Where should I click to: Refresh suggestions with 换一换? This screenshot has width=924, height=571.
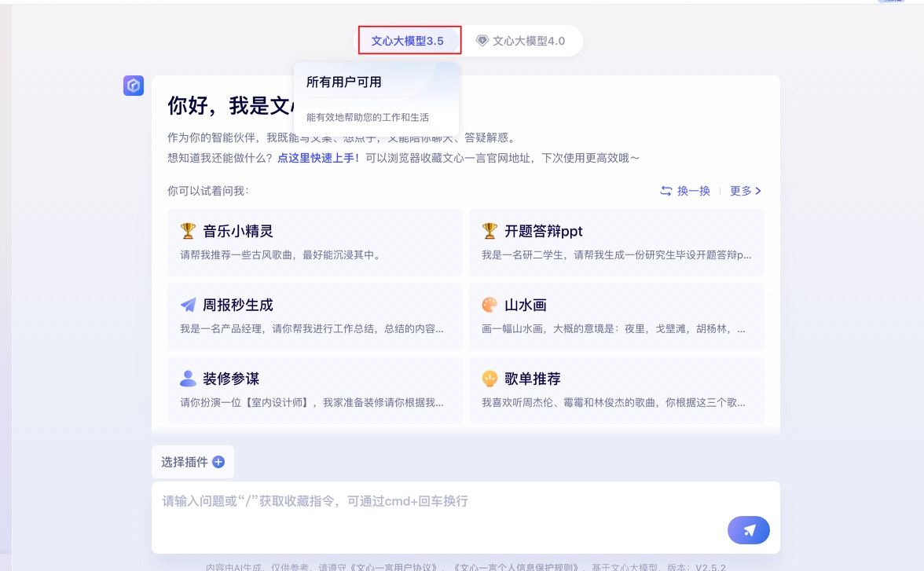click(685, 191)
